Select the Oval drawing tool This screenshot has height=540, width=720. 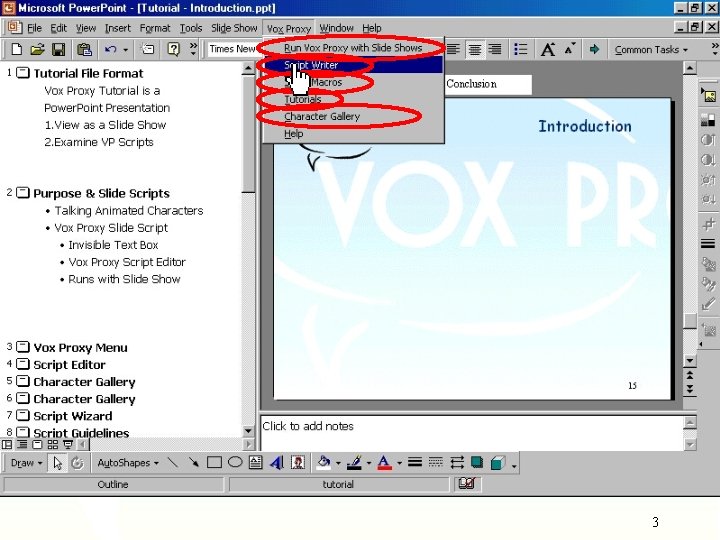(x=235, y=462)
